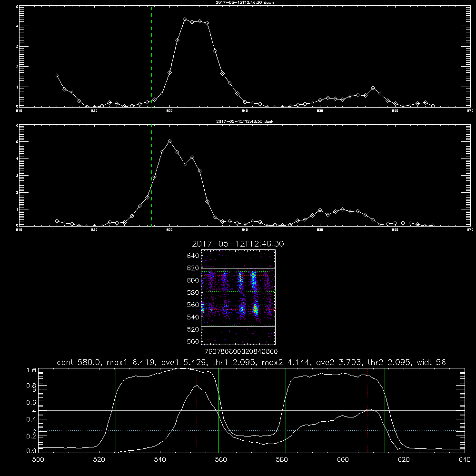Click the 540 label on bottom plot x-axis
The image size is (476, 476).
(x=160, y=460)
